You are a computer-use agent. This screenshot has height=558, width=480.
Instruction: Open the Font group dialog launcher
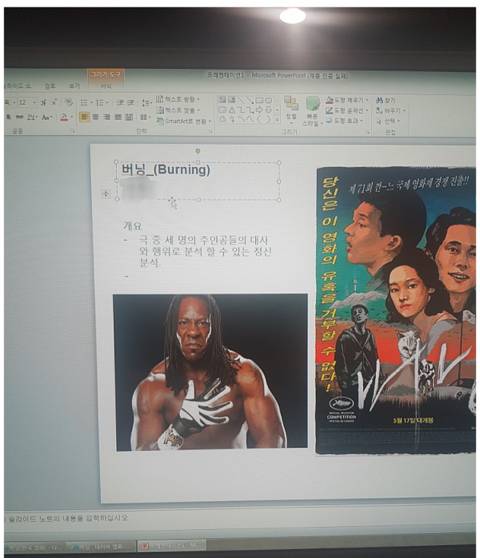tap(74, 132)
